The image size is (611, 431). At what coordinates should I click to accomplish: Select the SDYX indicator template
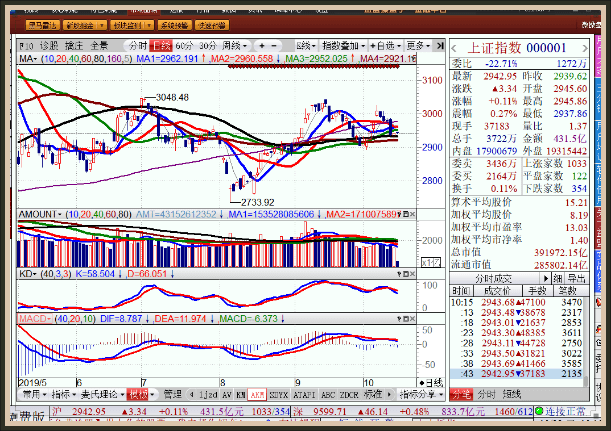point(278,395)
